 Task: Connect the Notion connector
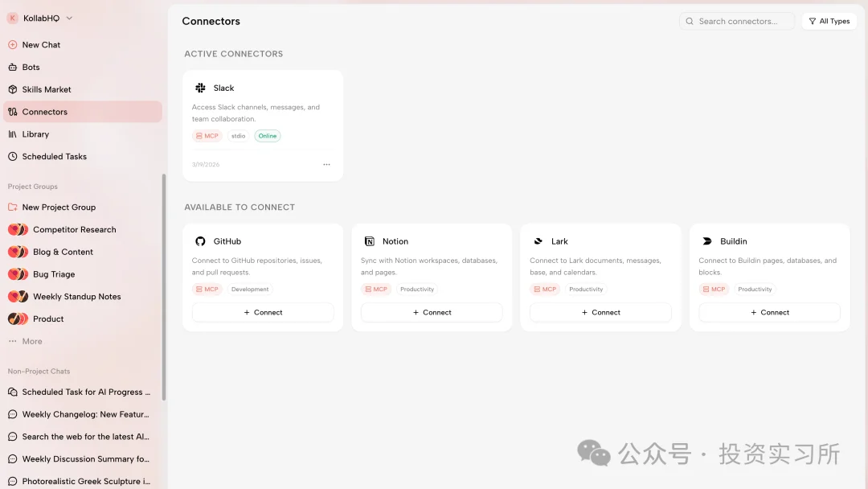(x=432, y=312)
